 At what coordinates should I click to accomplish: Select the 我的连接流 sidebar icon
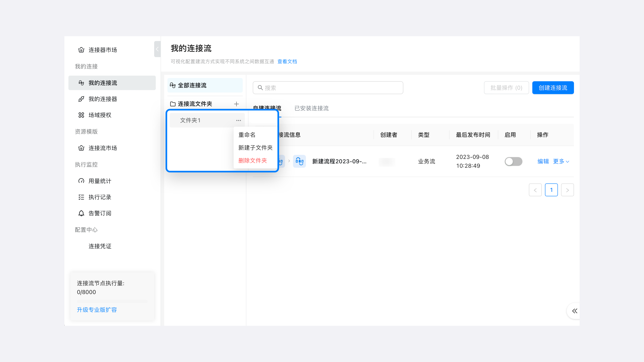(x=81, y=83)
